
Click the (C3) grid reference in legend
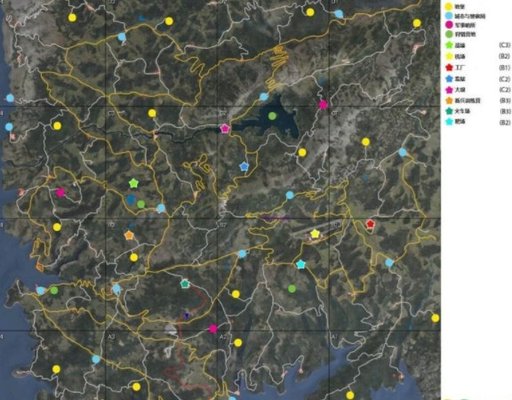(504, 45)
